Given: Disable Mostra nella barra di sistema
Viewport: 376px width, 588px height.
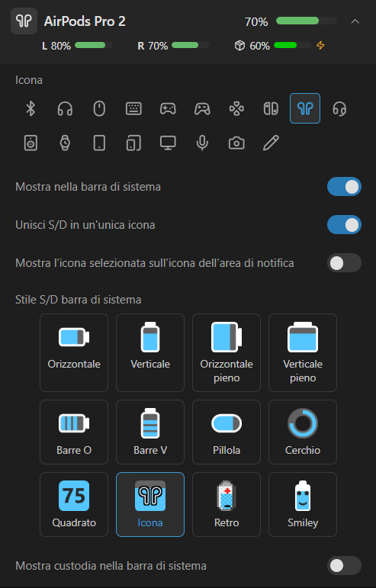Looking at the screenshot, I should (344, 187).
